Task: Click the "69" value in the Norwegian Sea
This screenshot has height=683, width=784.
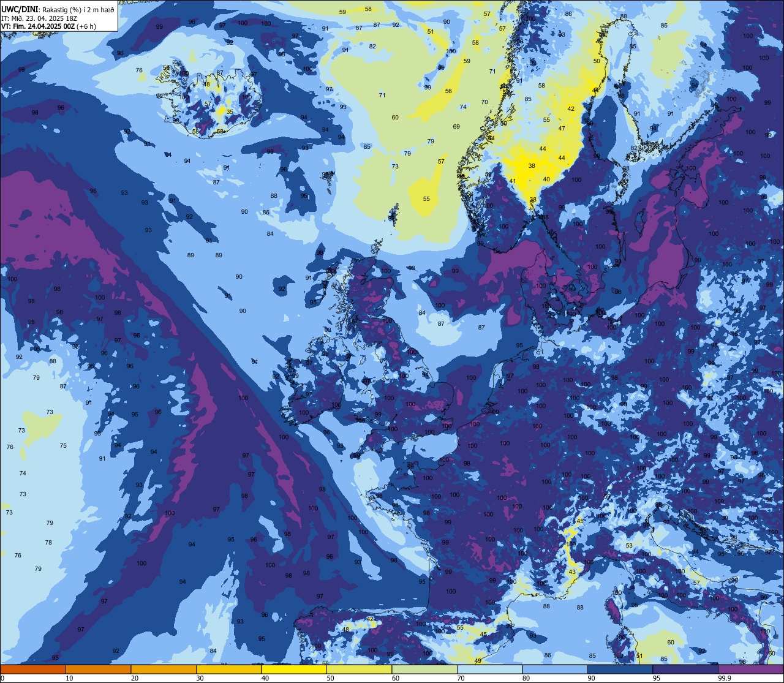Action: [456, 127]
